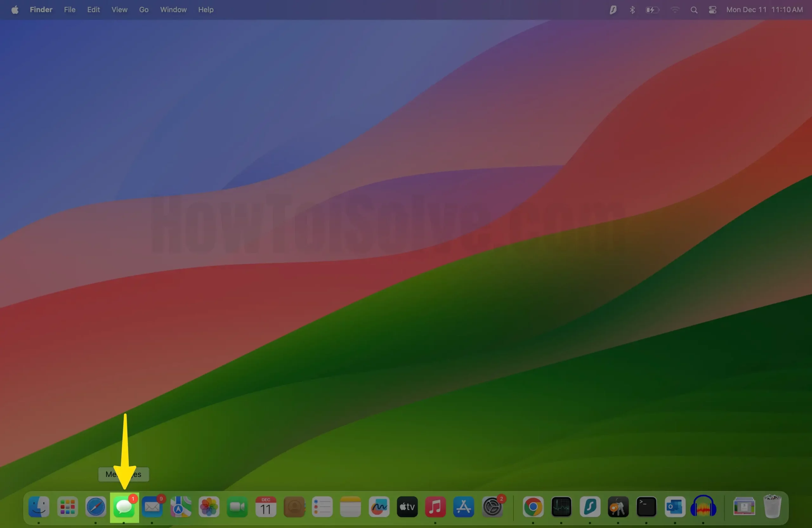Open Audacity headphones icon in Dock
812x528 pixels.
coord(703,507)
